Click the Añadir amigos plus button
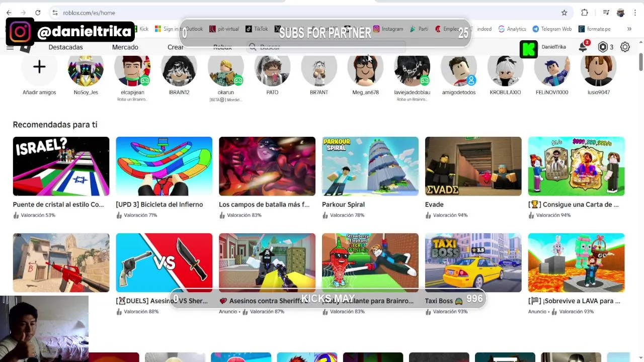The width and height of the screenshot is (644, 362). 39,68
